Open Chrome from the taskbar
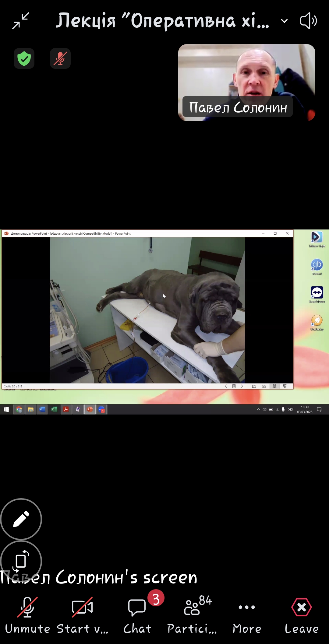The height and width of the screenshot is (644, 329). [x=19, y=410]
